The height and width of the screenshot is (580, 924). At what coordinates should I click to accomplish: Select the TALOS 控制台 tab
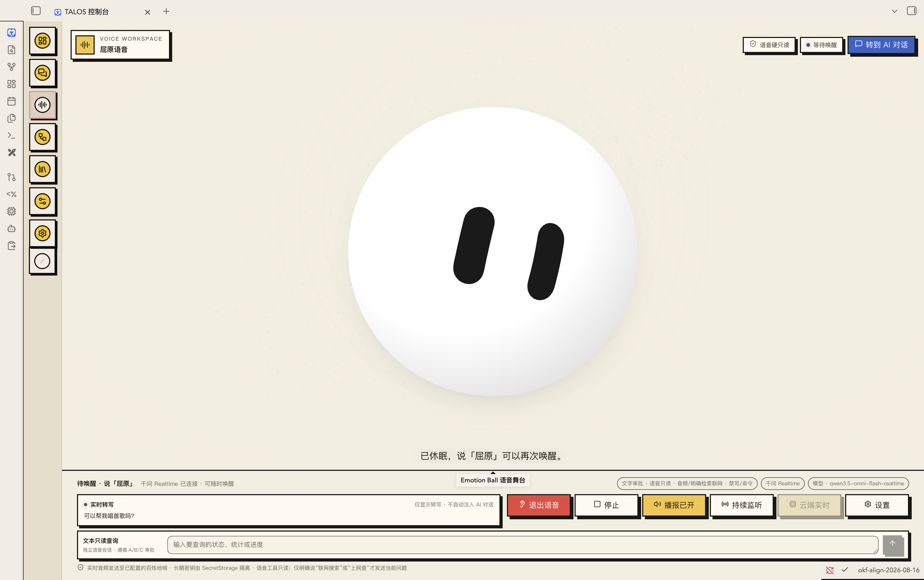[87, 12]
